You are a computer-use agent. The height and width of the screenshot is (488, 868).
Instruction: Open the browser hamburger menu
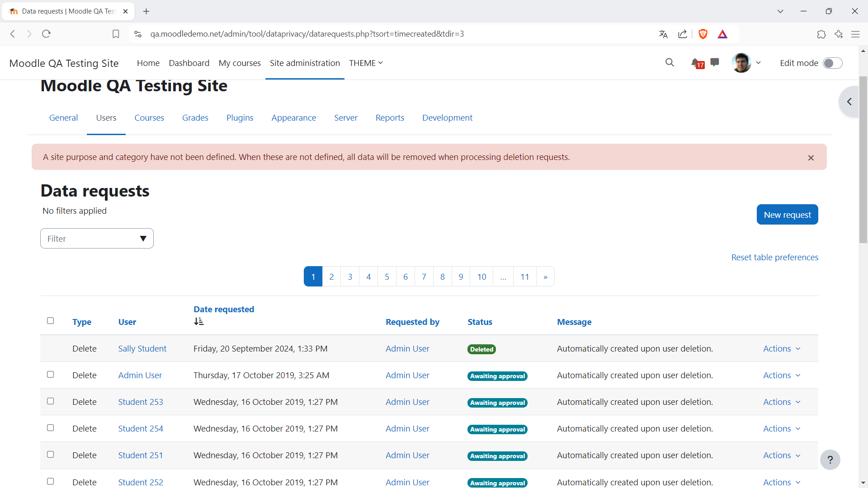[855, 34]
